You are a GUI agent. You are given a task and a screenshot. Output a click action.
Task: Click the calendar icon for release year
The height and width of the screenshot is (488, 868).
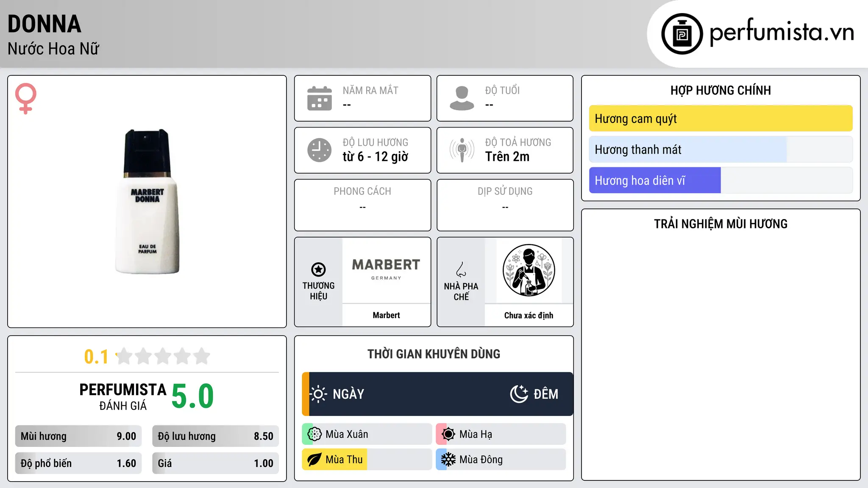click(320, 98)
